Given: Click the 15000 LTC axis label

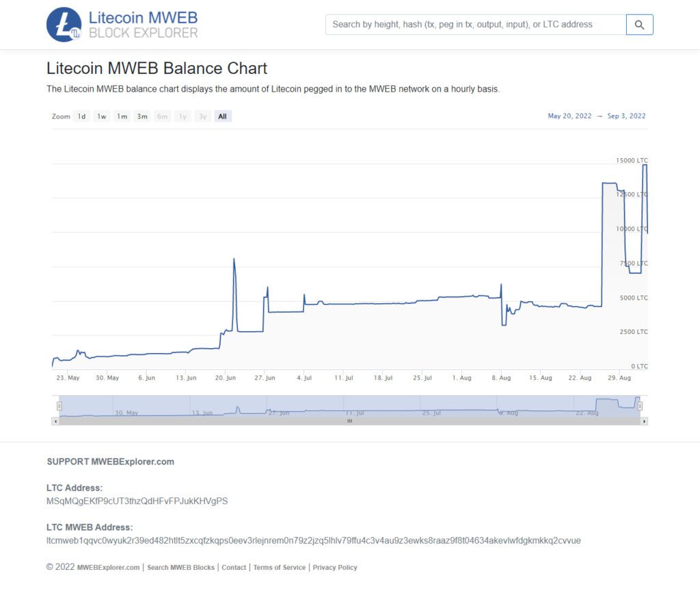Looking at the screenshot, I should pyautogui.click(x=632, y=161).
